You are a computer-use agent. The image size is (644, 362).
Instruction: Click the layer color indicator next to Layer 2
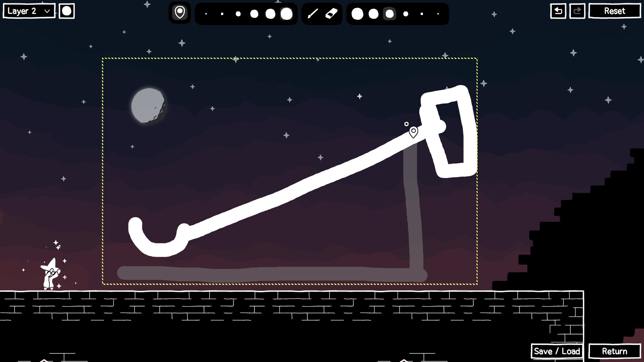click(x=67, y=11)
